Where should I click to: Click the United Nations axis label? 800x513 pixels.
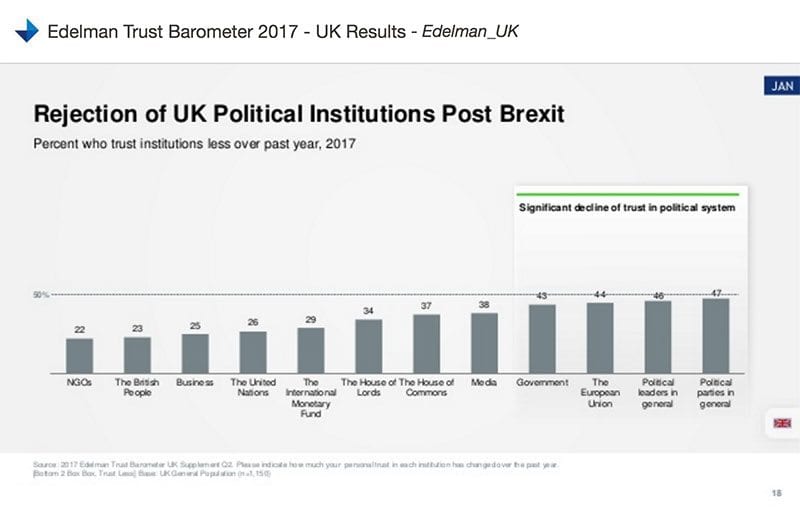pyautogui.click(x=253, y=388)
